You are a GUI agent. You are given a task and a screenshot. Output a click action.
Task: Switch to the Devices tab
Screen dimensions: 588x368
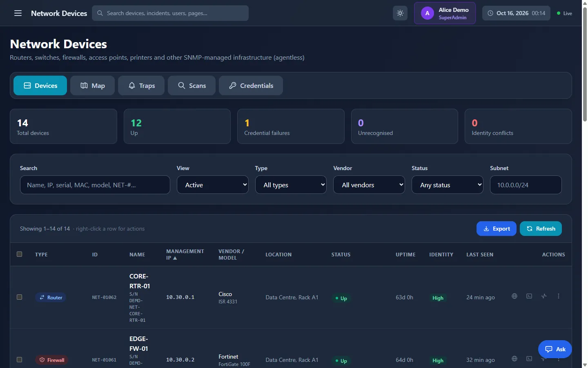click(40, 85)
